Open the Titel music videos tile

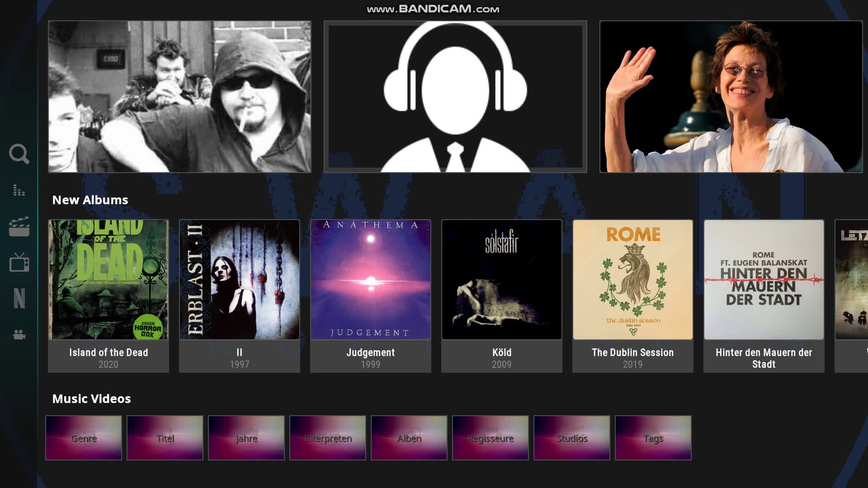coord(165,438)
